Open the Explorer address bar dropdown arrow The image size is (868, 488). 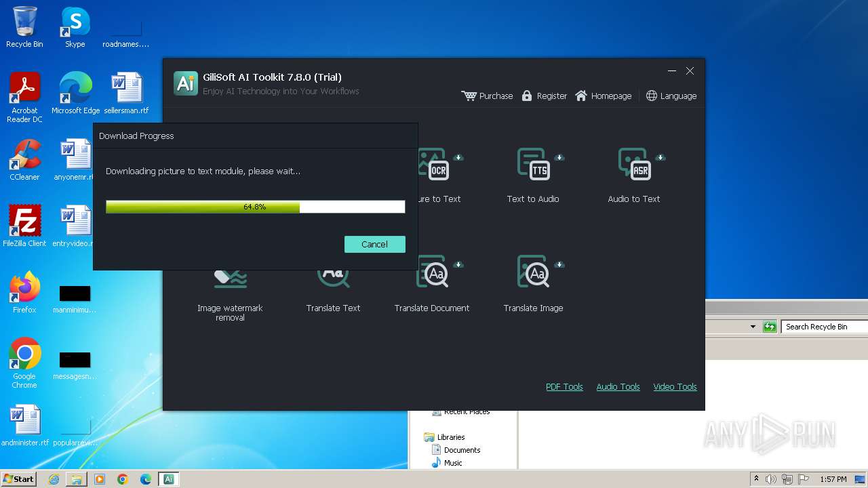[753, 327]
